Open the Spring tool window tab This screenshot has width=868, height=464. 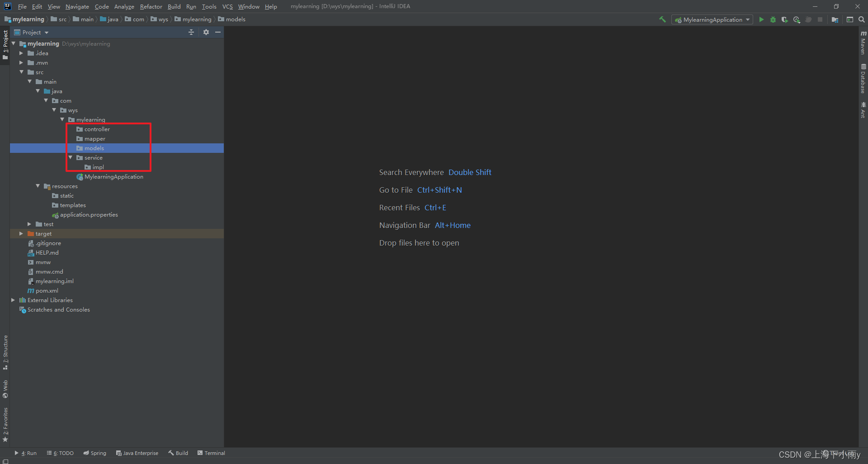pos(95,453)
